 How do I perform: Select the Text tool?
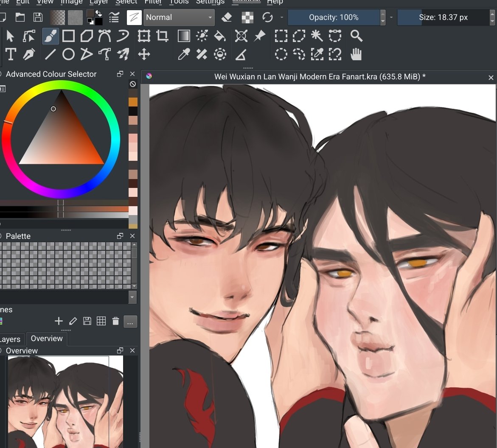[x=11, y=54]
